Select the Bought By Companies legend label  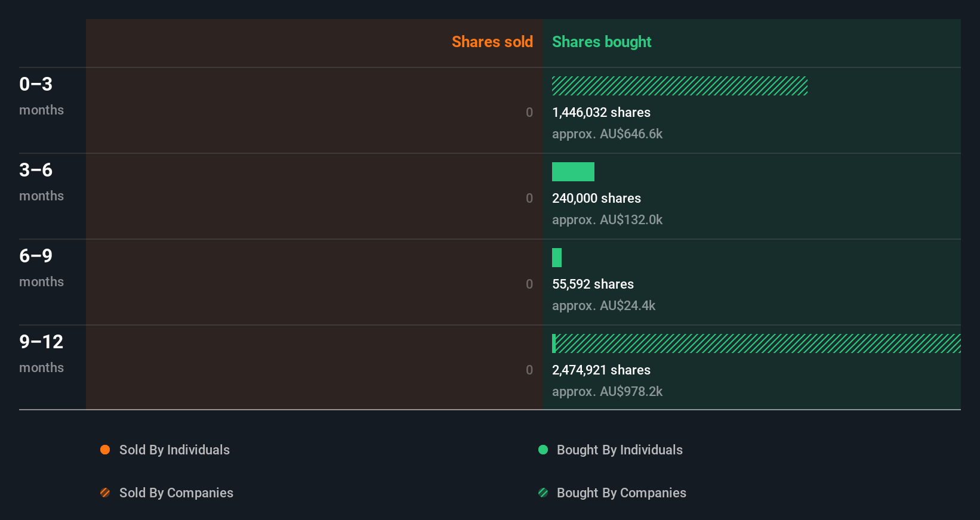tap(621, 493)
